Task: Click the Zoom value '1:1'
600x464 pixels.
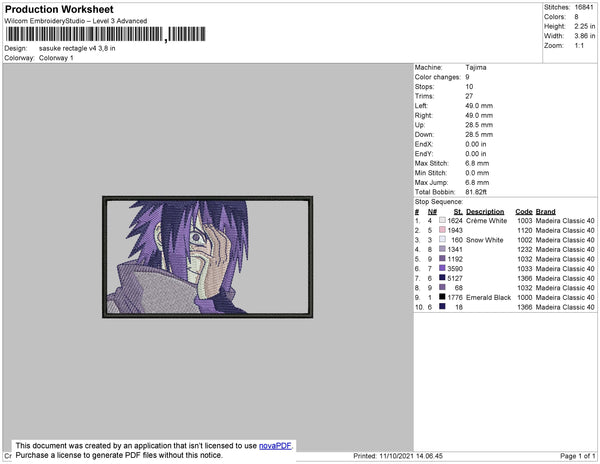Action: (579, 46)
